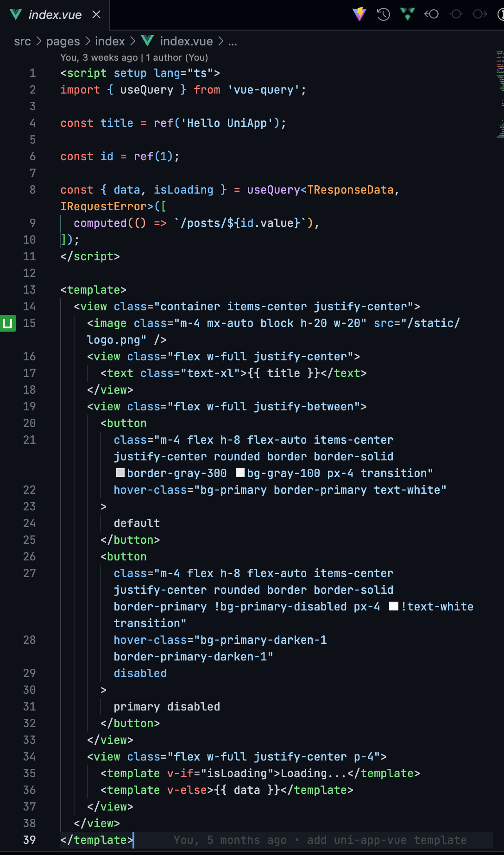Click the 'v-else' directive on line 36
This screenshot has height=855, width=504.
pyautogui.click(x=187, y=790)
